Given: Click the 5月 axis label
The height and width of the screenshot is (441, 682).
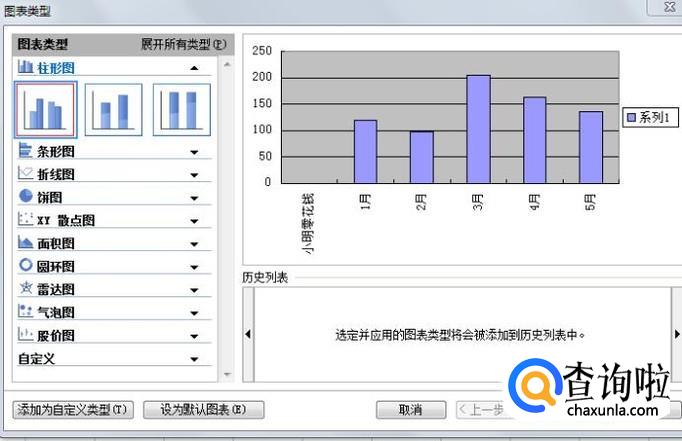Looking at the screenshot, I should point(590,202).
